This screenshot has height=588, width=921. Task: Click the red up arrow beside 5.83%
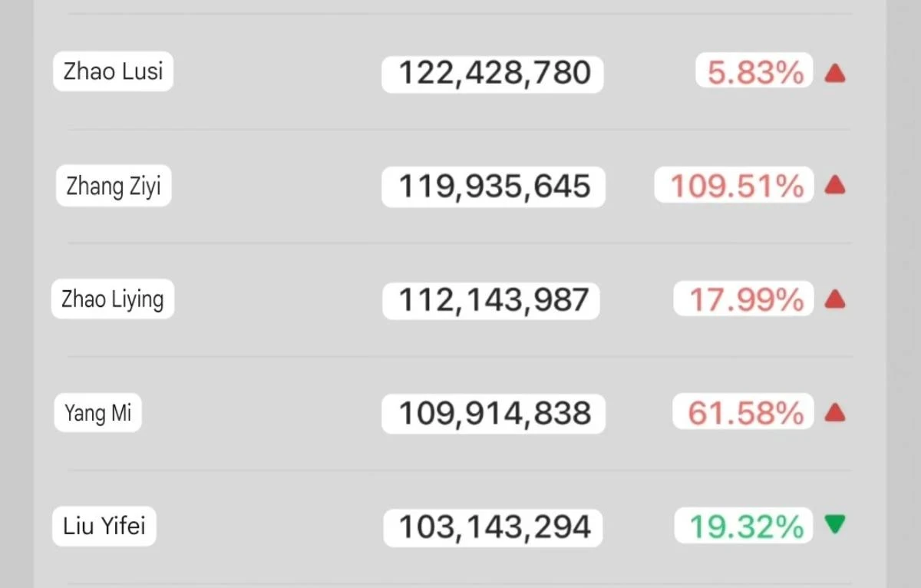pyautogui.click(x=835, y=74)
